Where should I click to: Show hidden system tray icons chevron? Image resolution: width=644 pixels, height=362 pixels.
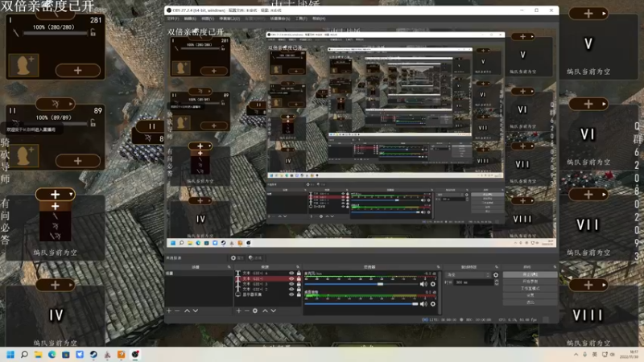576,355
